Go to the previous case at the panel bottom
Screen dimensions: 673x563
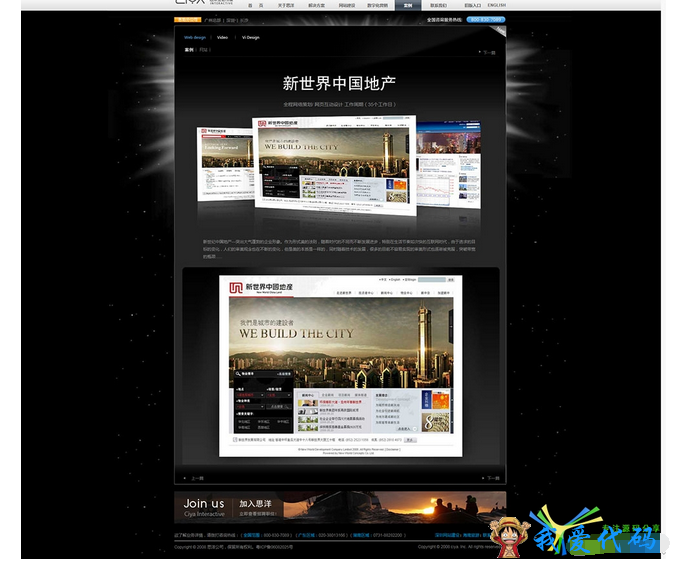(194, 478)
